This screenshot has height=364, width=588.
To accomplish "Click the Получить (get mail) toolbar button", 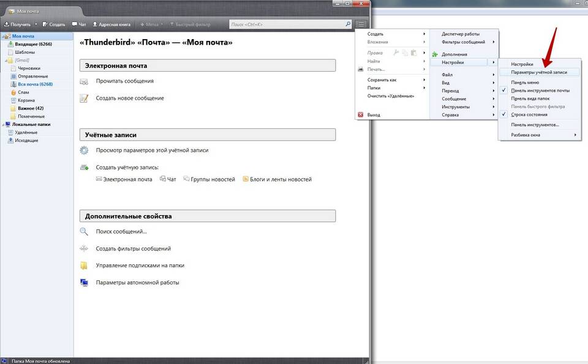I will pyautogui.click(x=17, y=24).
